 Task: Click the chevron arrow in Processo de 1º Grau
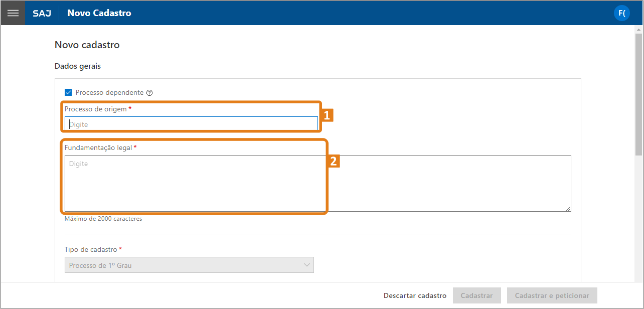[x=307, y=265]
